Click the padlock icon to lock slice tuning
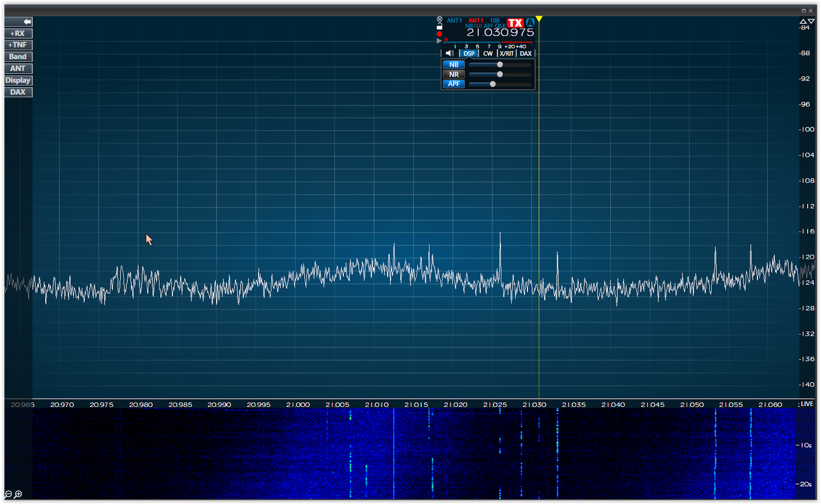The width and height of the screenshot is (821, 504). point(440,27)
